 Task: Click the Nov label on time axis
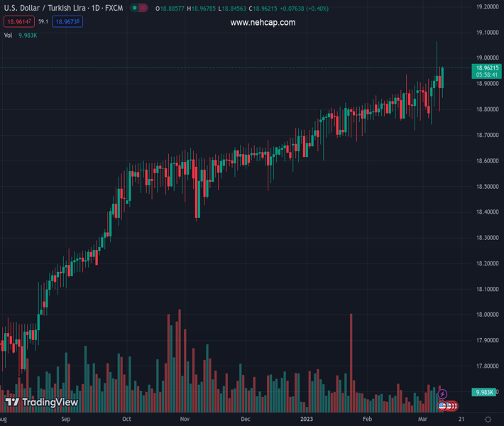tap(185, 420)
